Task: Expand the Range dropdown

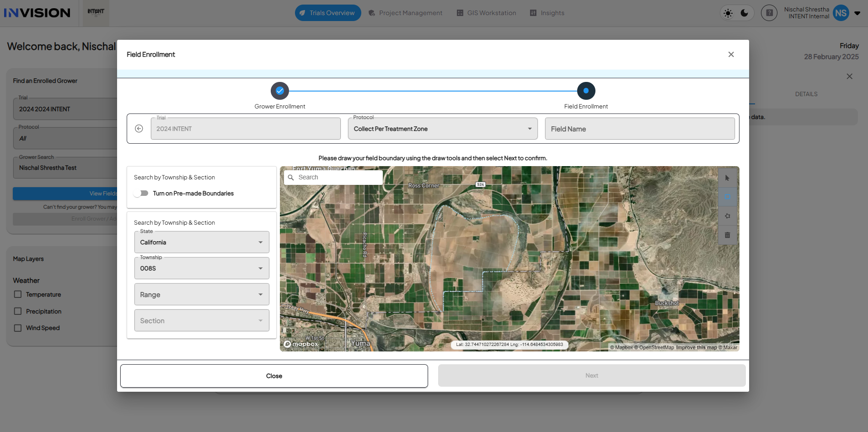Action: pyautogui.click(x=202, y=294)
